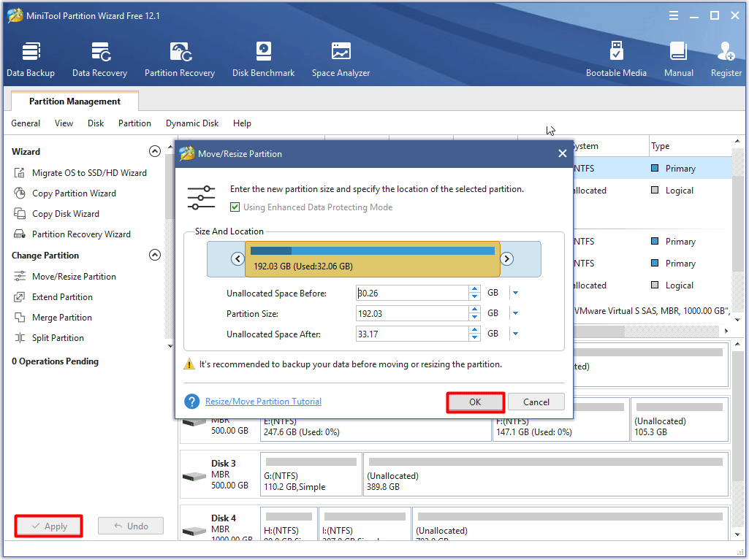This screenshot has width=749, height=560.
Task: Collapse the Wizard section
Action: 155,151
